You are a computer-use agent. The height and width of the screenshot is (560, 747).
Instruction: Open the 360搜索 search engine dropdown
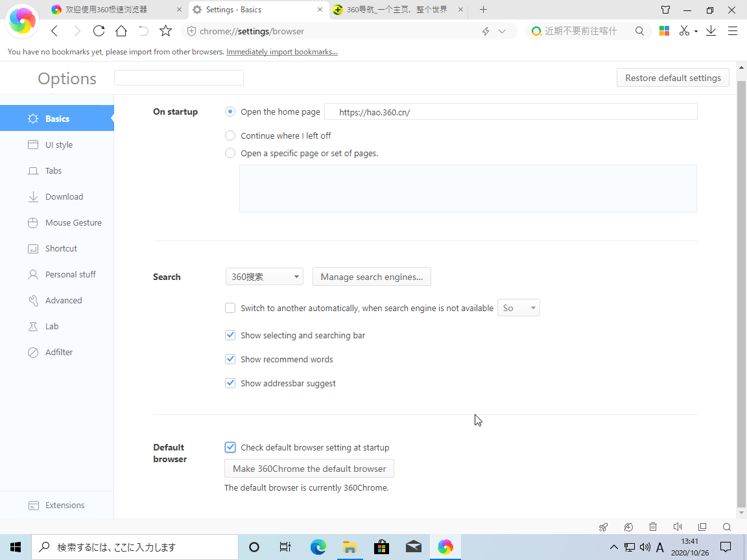point(264,277)
